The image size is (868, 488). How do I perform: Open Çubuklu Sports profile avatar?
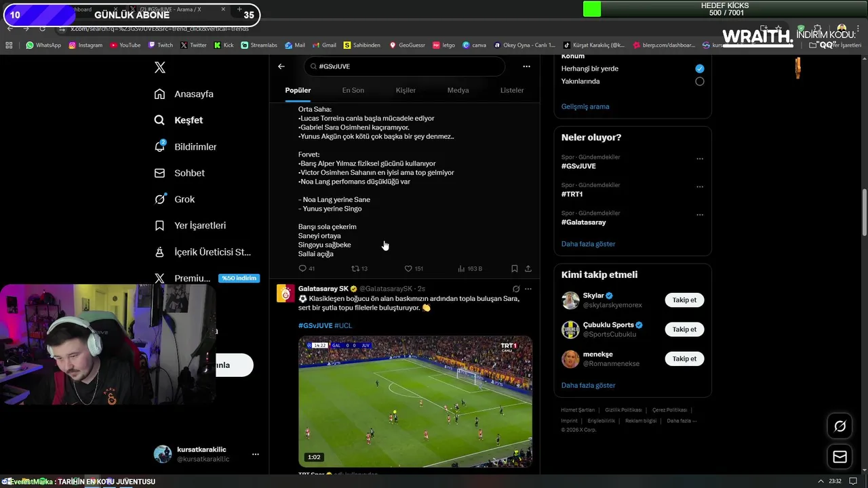[x=570, y=329]
